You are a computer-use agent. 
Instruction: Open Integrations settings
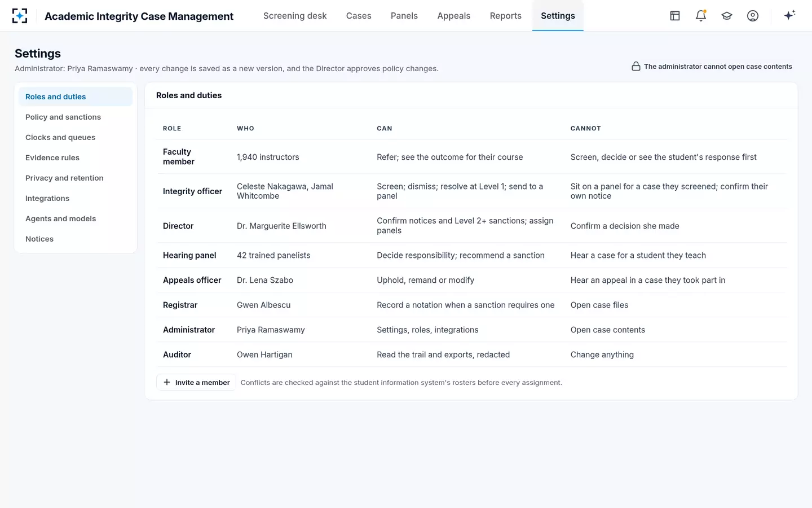tap(76, 198)
